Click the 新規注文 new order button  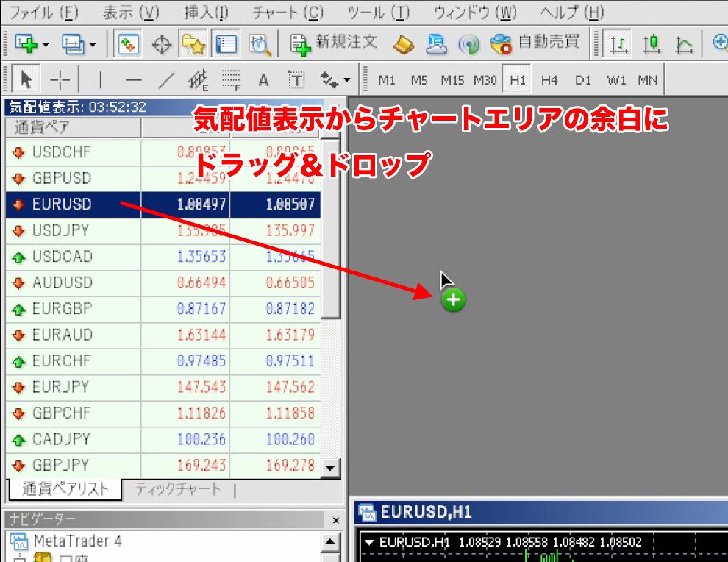pos(335,43)
